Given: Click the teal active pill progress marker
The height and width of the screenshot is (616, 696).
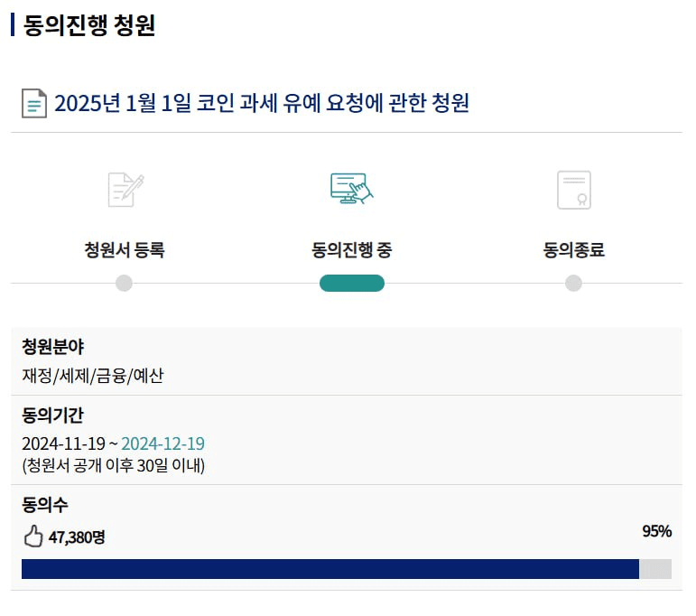Looking at the screenshot, I should (x=352, y=284).
